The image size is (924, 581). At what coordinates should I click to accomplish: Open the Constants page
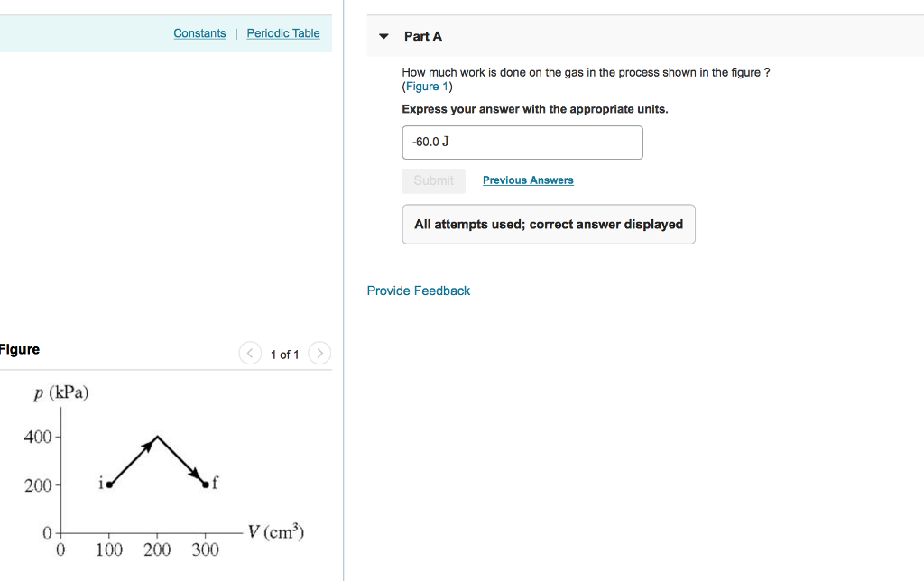[199, 33]
